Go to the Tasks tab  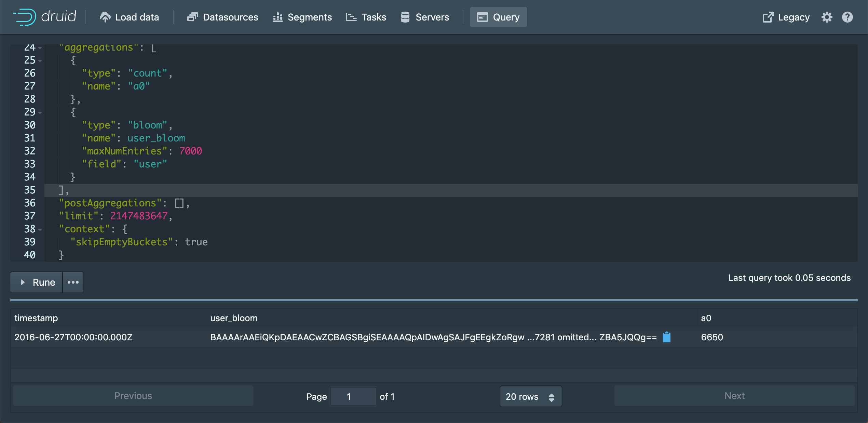pyautogui.click(x=366, y=17)
